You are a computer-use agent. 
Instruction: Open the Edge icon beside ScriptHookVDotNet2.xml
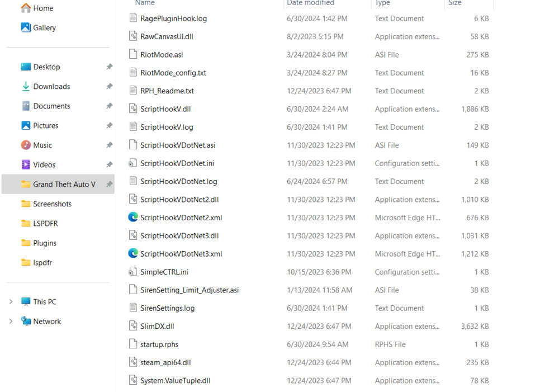click(132, 217)
